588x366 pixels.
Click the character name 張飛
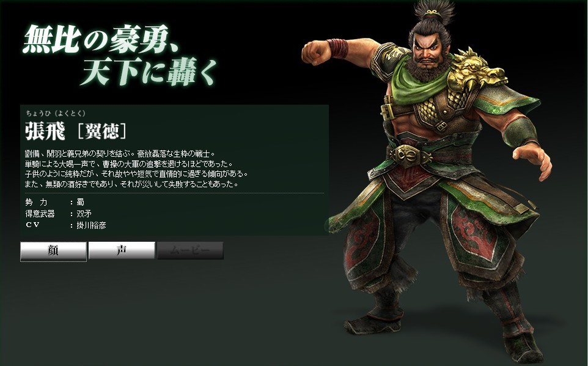pos(45,132)
